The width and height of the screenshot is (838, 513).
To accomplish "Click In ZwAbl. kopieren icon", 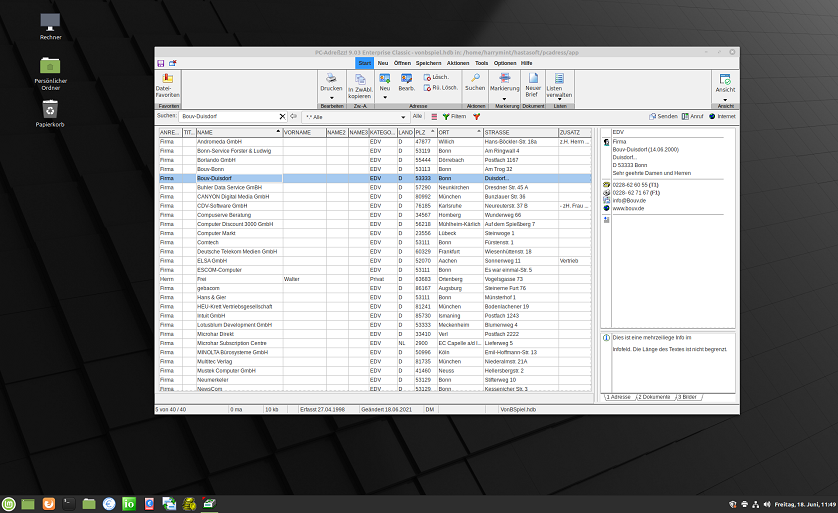I will (x=359, y=80).
